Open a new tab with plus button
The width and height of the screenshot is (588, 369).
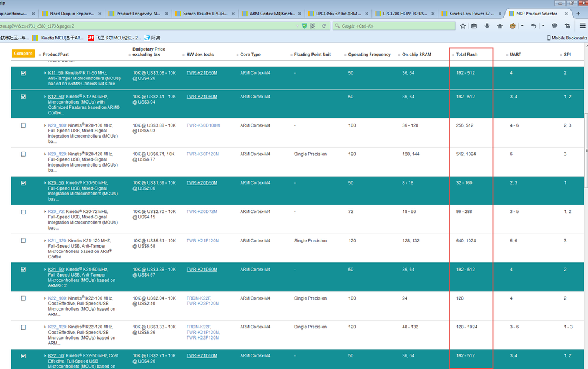click(578, 14)
